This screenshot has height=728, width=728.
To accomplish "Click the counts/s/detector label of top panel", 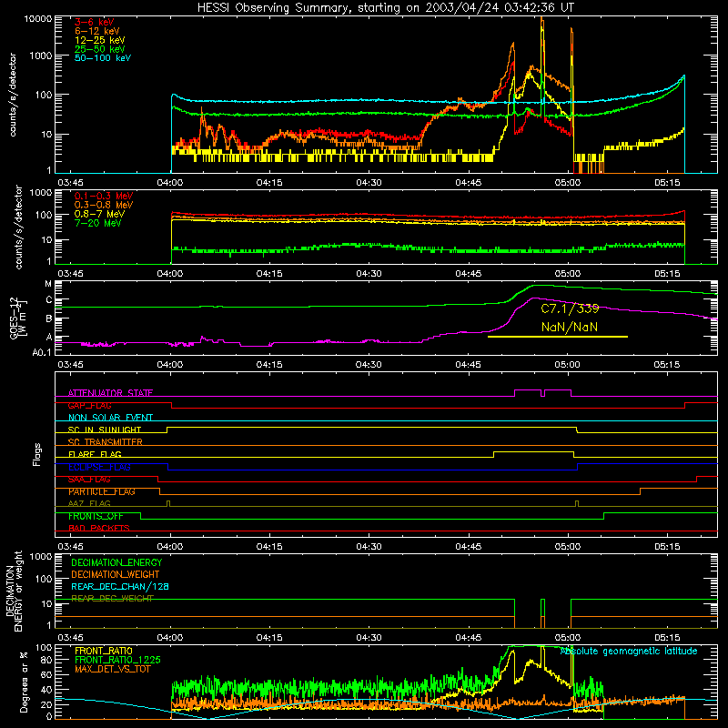I will [x=13, y=95].
